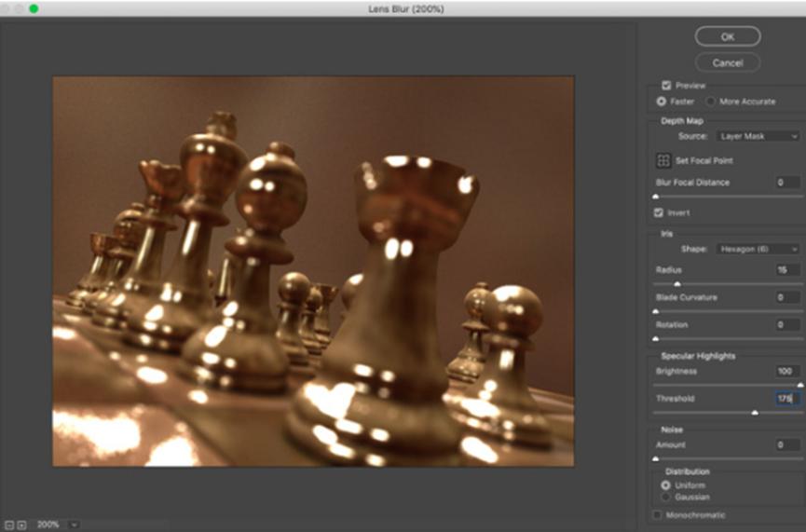Image resolution: width=806 pixels, height=532 pixels.
Task: Uncheck the Invert checkbox
Action: (x=659, y=212)
